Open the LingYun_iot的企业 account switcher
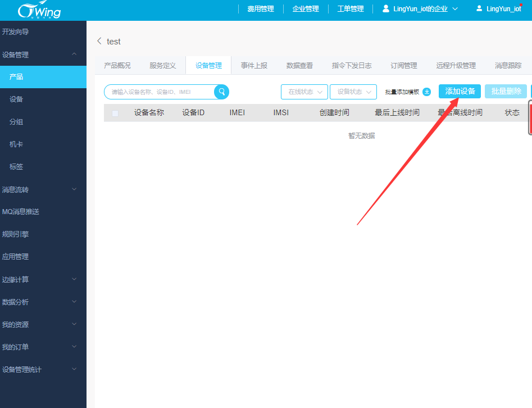This screenshot has width=532, height=408. (x=419, y=8)
